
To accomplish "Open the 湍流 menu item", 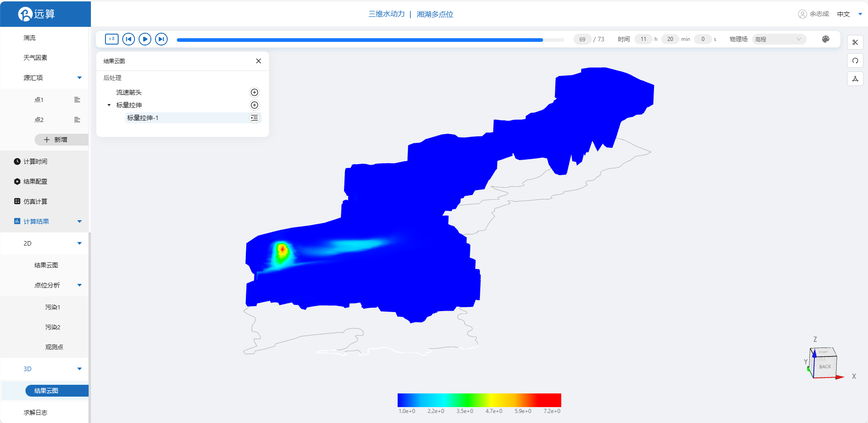I will coord(30,38).
